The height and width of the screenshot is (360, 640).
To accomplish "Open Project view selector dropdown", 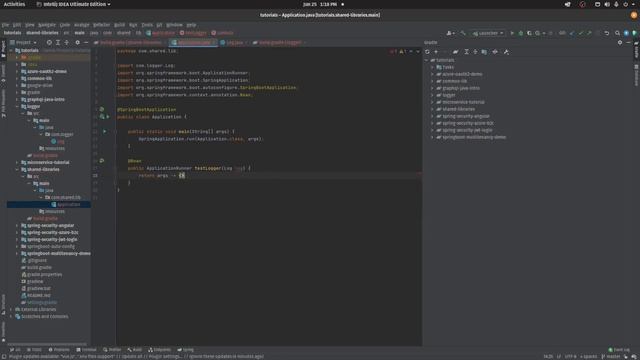I will click(x=24, y=42).
